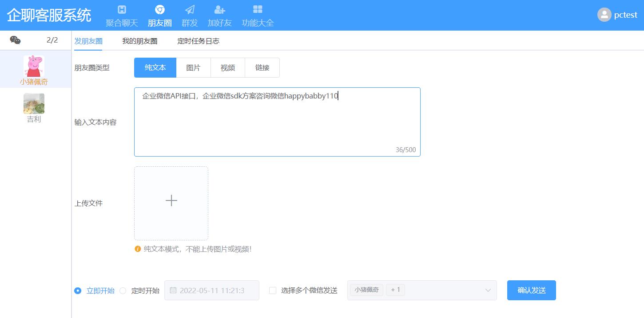
Task: Open the 功能大全 grid icon
Action: click(258, 9)
